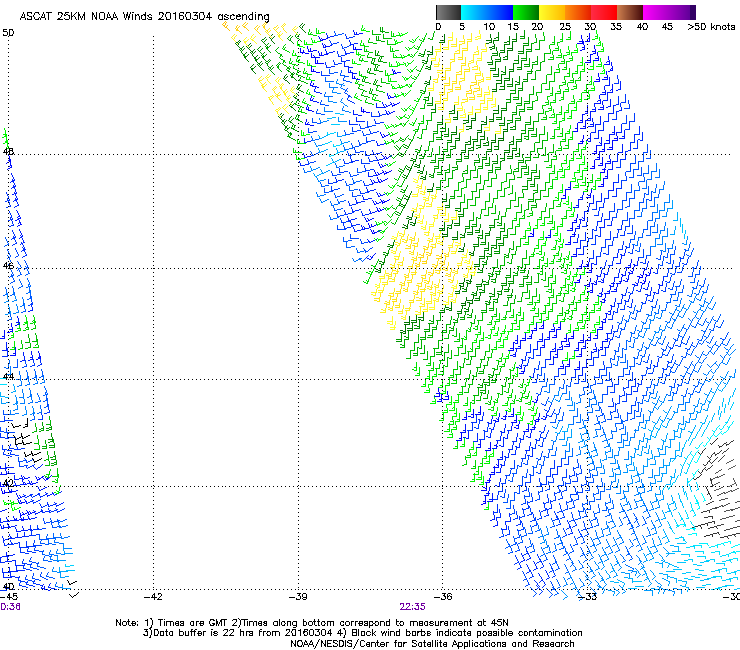740x650 pixels.
Task: Click the cyan-to-blue 5–15 knots legend swatch
Action: (487, 12)
